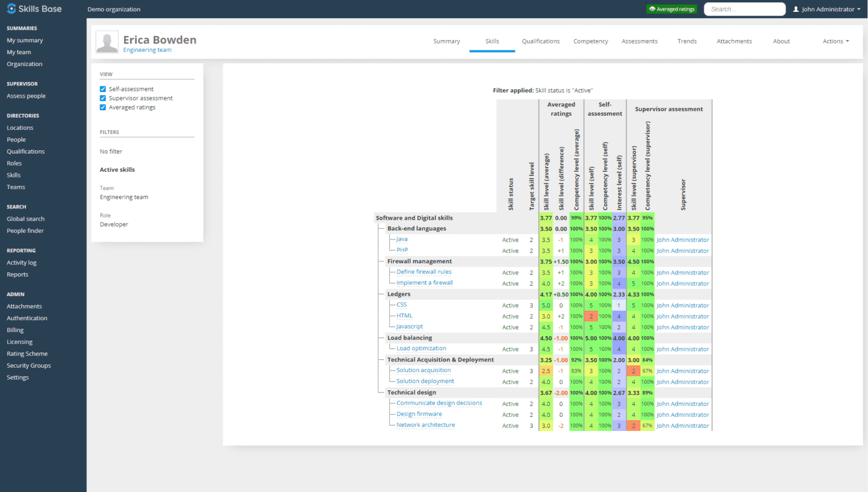
Task: Go to the Competency tab
Action: click(x=591, y=41)
